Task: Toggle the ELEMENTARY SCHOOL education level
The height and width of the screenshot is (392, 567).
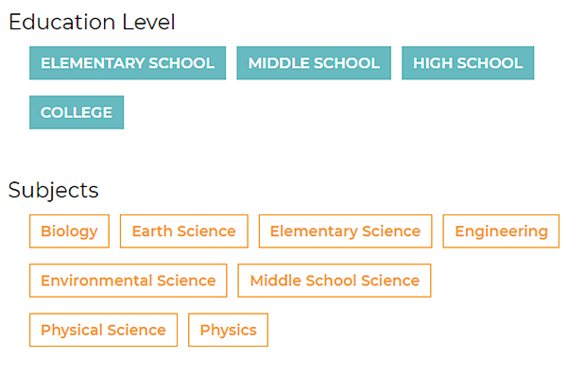Action: 128,63
